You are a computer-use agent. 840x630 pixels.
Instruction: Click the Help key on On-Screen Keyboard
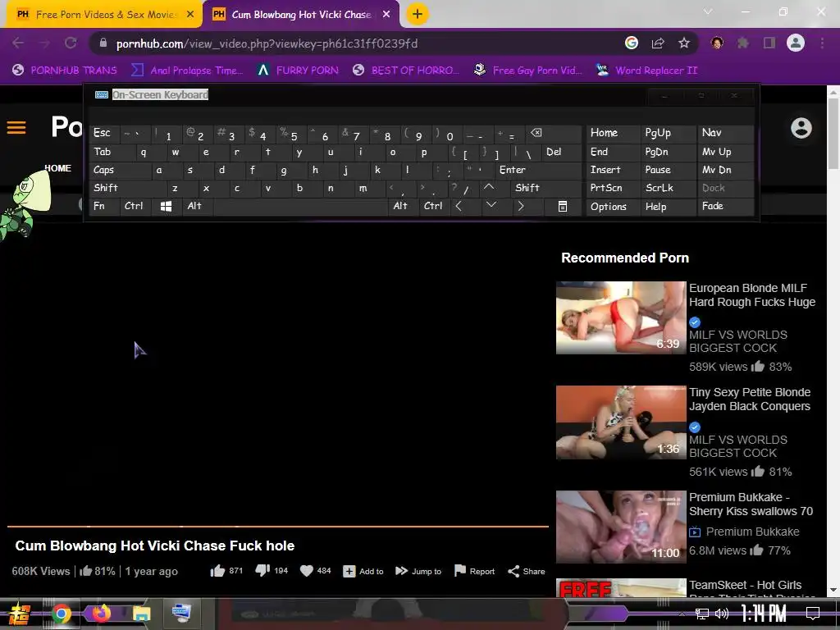click(668, 207)
